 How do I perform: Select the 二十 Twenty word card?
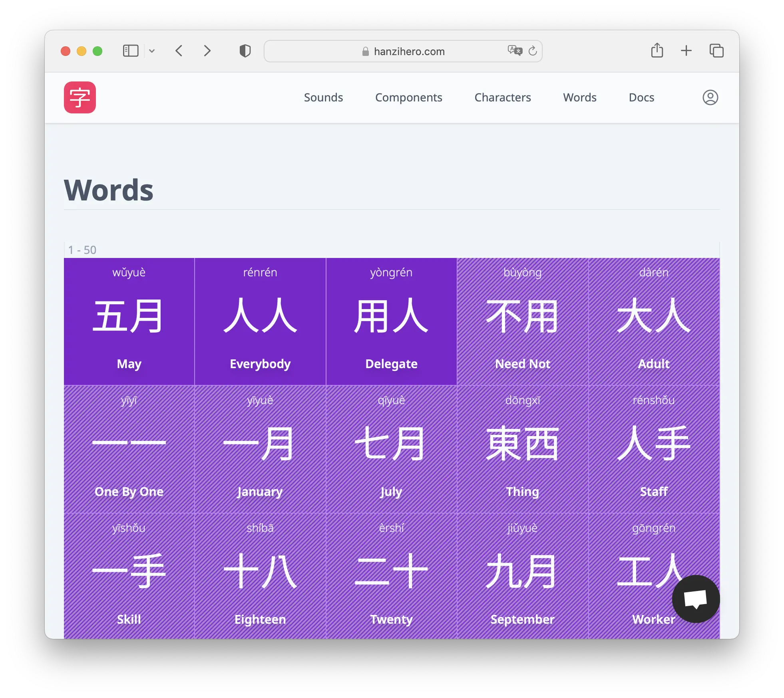tap(391, 576)
